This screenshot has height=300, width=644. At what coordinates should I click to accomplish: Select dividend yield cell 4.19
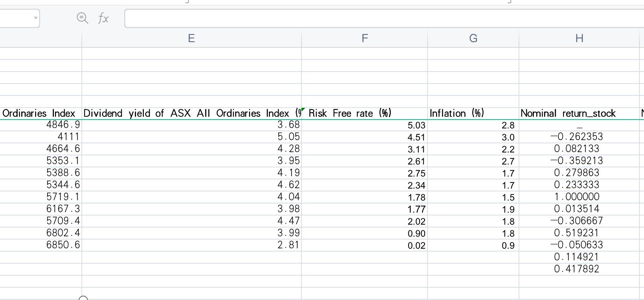click(x=192, y=173)
